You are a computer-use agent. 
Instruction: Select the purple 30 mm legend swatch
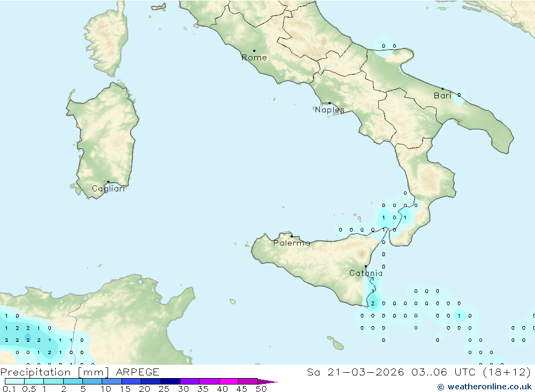[x=190, y=381]
